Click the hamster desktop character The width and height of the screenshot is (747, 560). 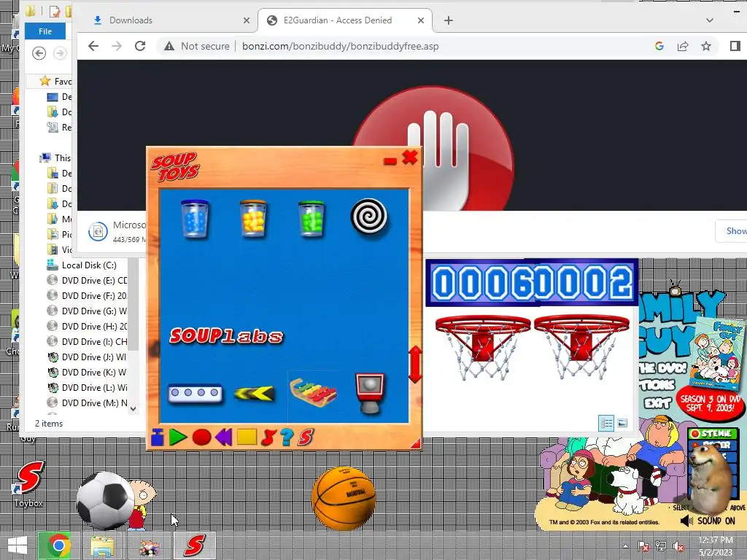click(x=710, y=478)
